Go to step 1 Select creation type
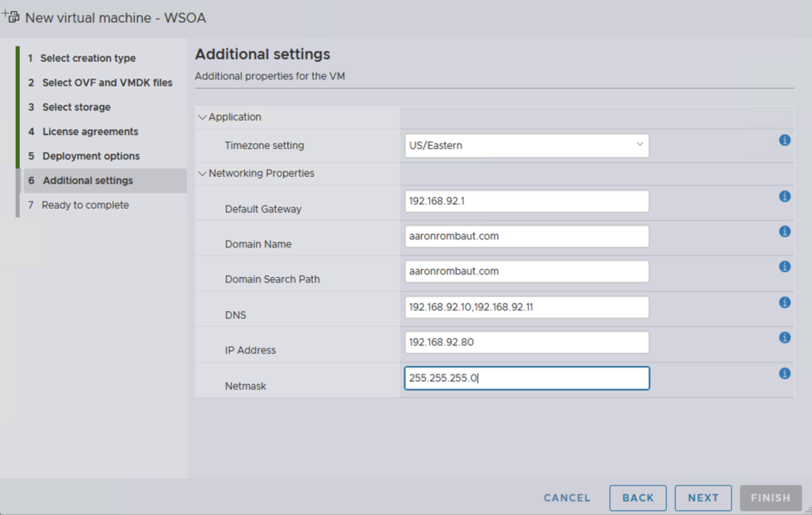The height and width of the screenshot is (515, 812). point(87,58)
